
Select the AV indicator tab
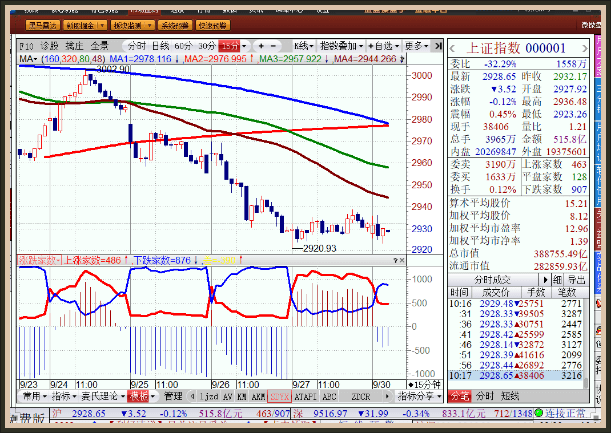(x=228, y=397)
